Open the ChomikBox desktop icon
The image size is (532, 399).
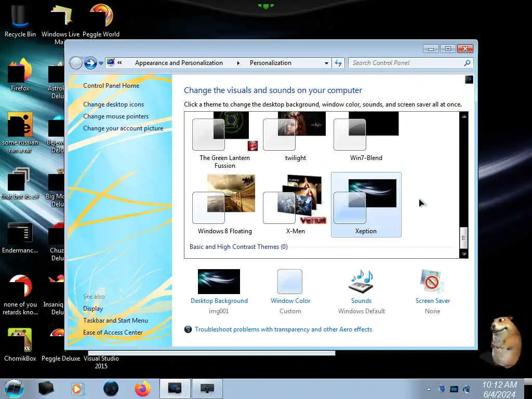click(20, 344)
